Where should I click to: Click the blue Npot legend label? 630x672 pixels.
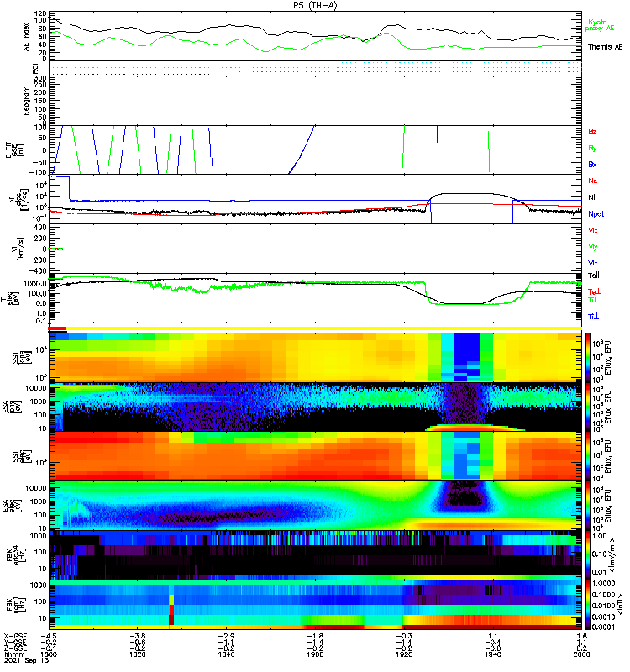pos(596,214)
